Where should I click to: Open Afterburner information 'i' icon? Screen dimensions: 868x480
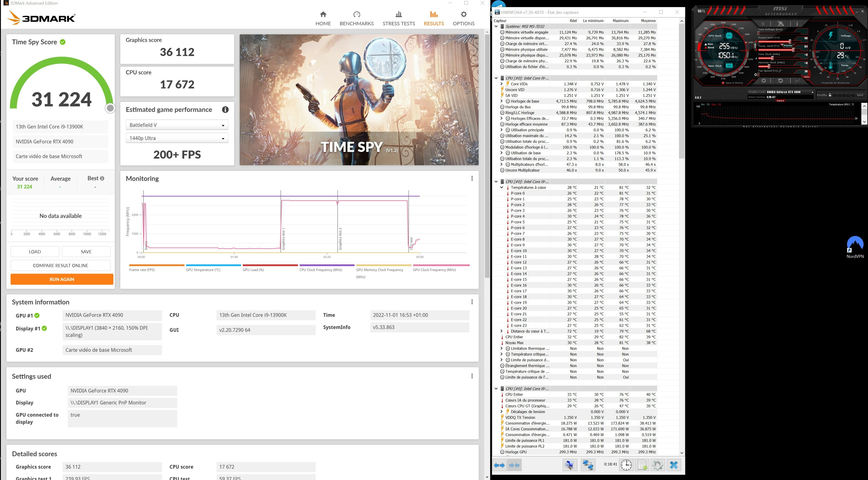click(797, 24)
